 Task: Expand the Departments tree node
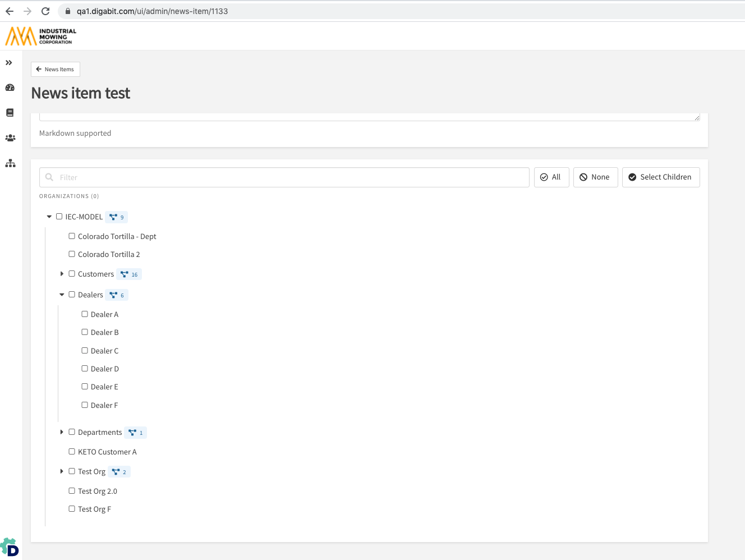(x=62, y=432)
